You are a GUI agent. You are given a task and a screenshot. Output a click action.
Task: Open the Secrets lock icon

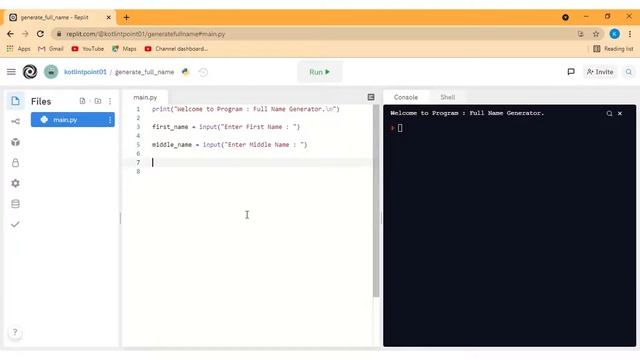pyautogui.click(x=15, y=162)
